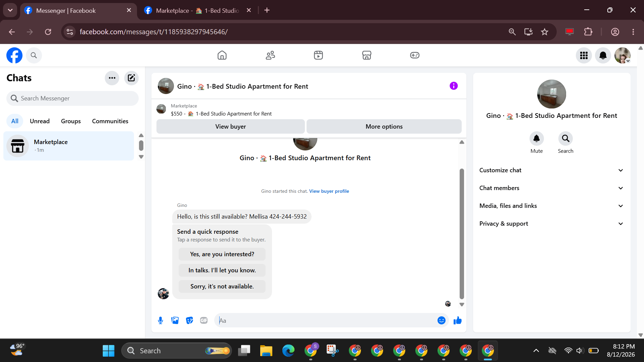Open Chrome extensions puzzle icon

pos(588,32)
